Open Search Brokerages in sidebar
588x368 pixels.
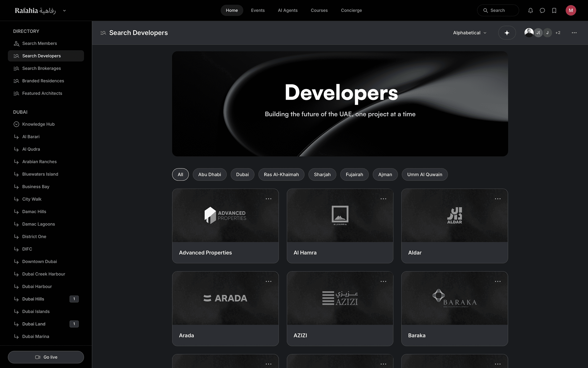(x=46, y=68)
